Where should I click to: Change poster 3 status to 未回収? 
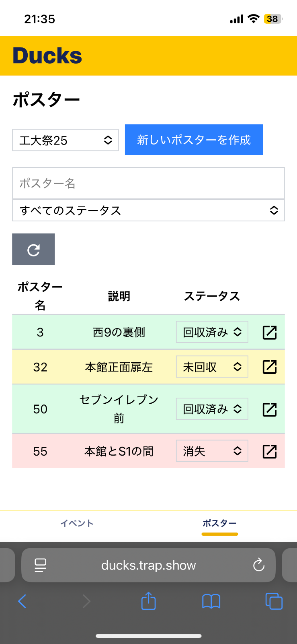pyautogui.click(x=212, y=332)
